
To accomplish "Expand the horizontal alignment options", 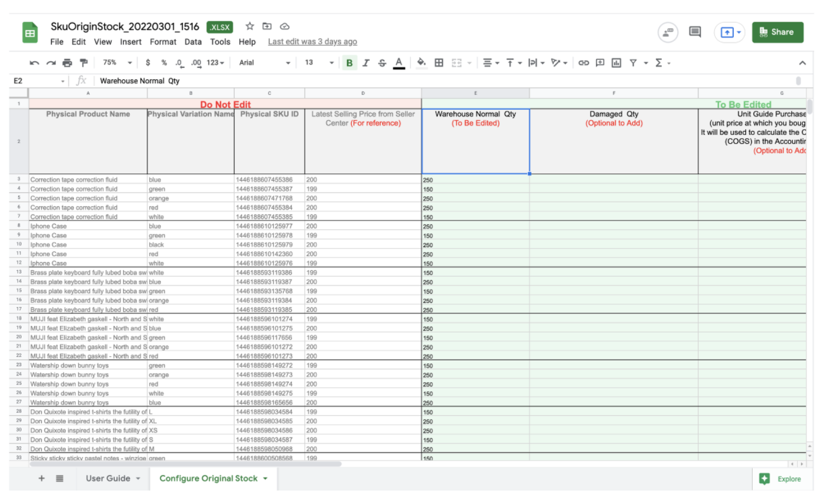I will click(x=492, y=62).
